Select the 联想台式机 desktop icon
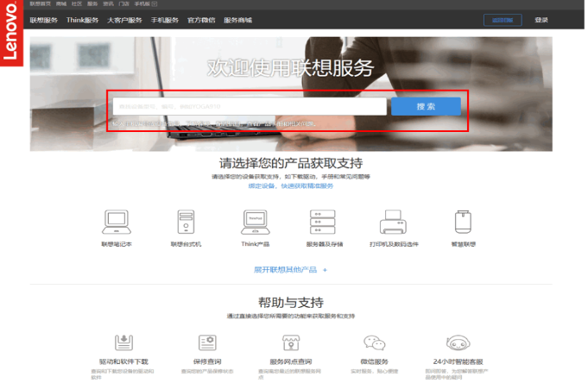Screen dimensions: 588x383 186,222
